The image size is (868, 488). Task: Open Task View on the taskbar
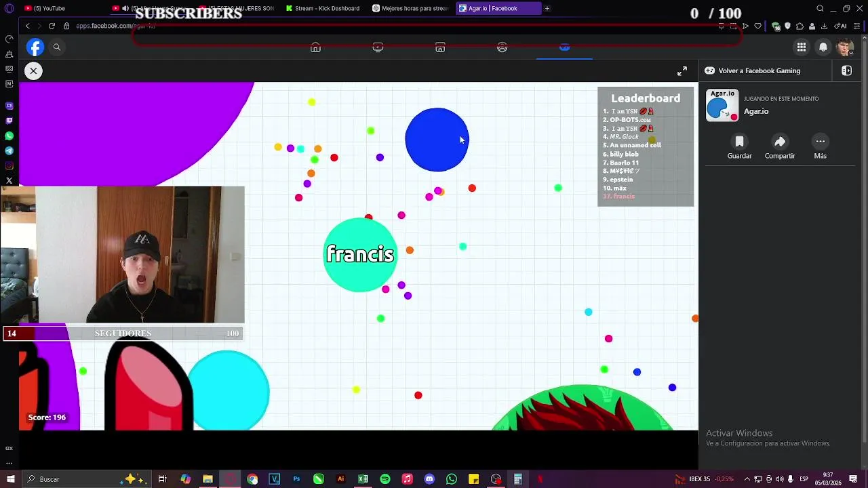coord(163,479)
